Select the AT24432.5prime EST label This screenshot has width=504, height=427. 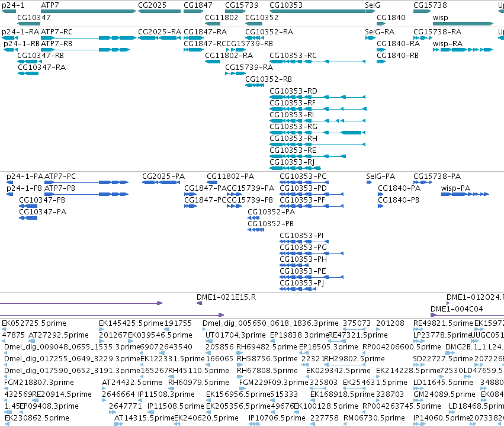click(x=132, y=383)
